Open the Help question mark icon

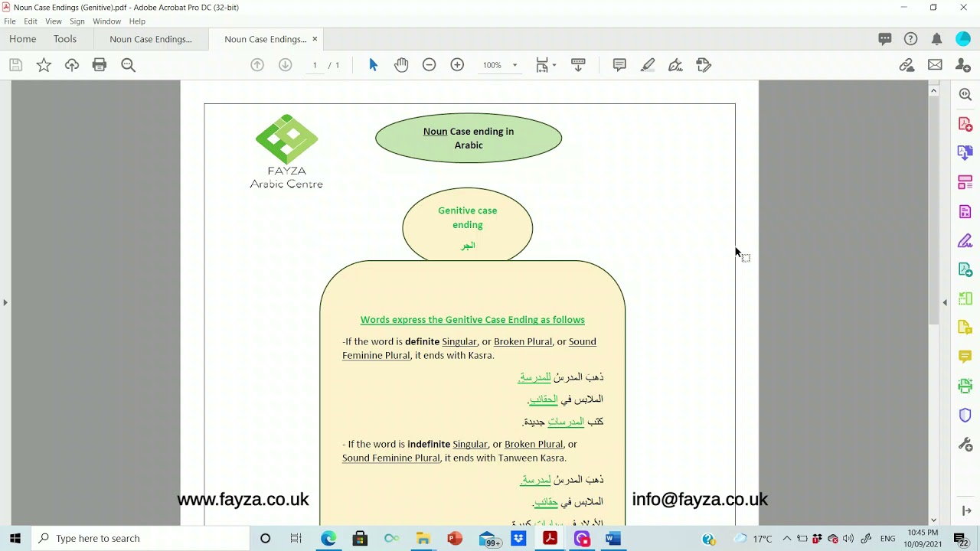coord(910,39)
